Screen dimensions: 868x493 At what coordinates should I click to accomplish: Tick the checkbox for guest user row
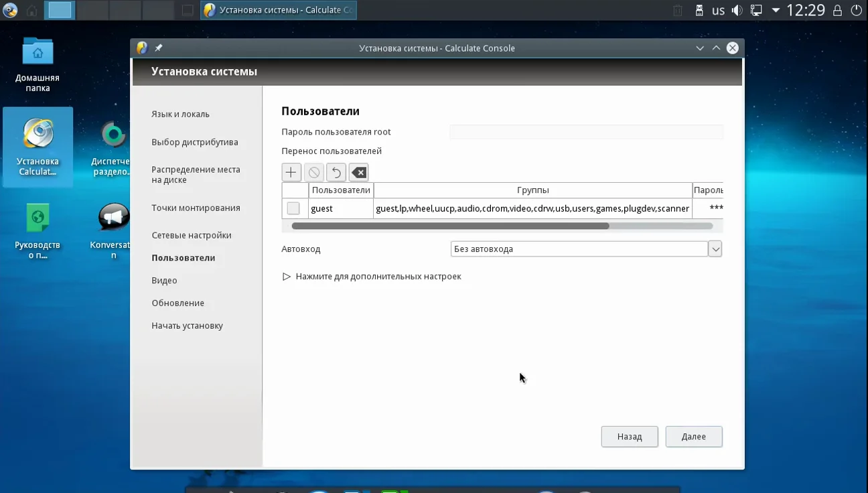[x=293, y=208]
